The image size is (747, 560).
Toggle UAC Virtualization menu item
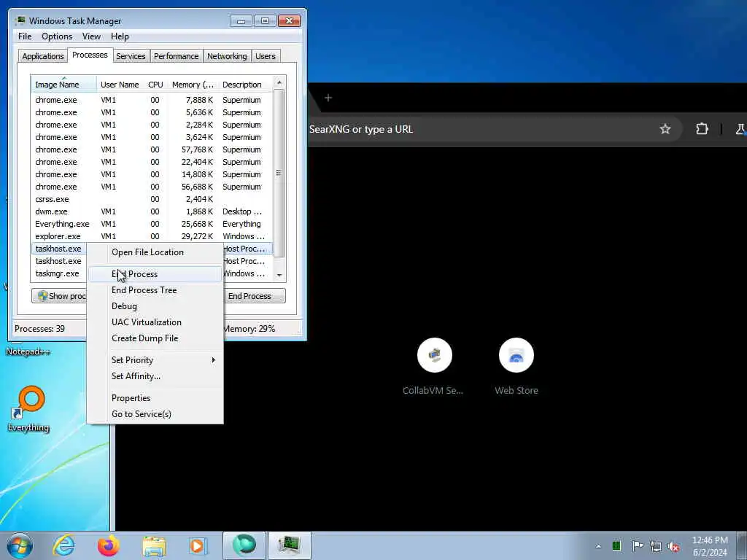click(x=155, y=322)
